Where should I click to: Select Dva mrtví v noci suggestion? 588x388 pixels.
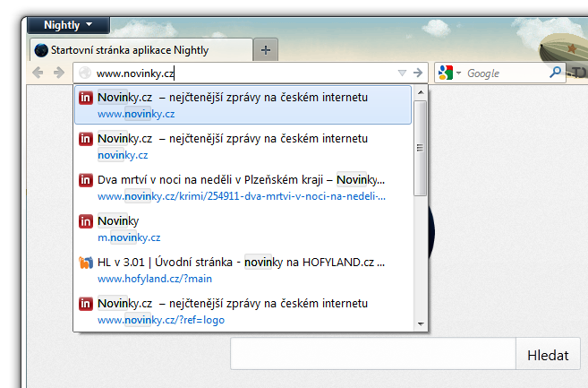point(243,187)
